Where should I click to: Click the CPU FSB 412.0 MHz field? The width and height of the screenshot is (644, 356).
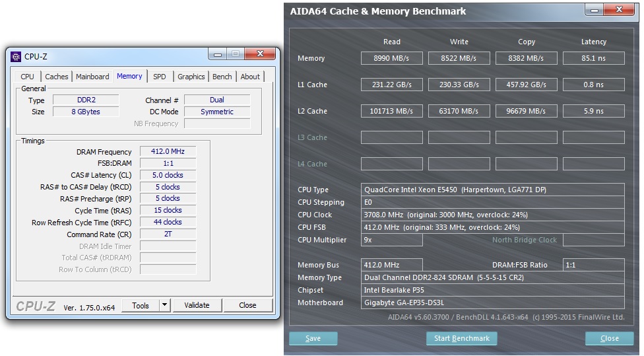pyautogui.click(x=493, y=227)
